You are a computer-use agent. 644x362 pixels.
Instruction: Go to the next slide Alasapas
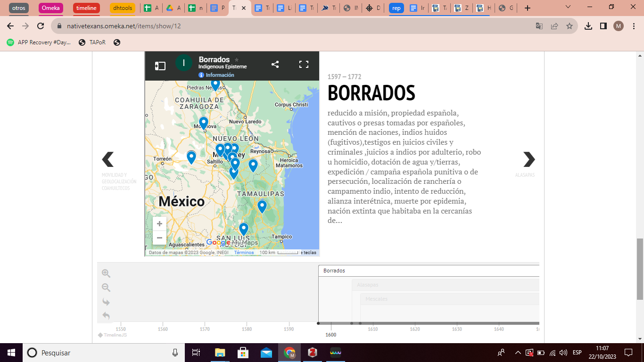528,160
